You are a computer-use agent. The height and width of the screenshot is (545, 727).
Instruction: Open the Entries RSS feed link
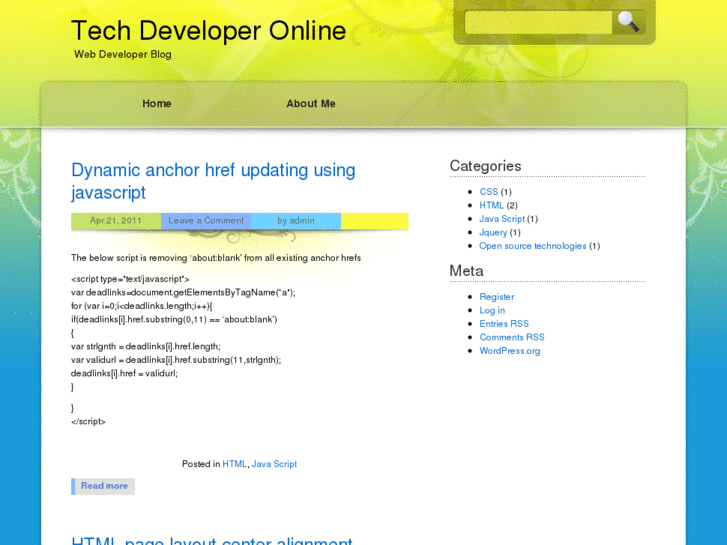[504, 324]
